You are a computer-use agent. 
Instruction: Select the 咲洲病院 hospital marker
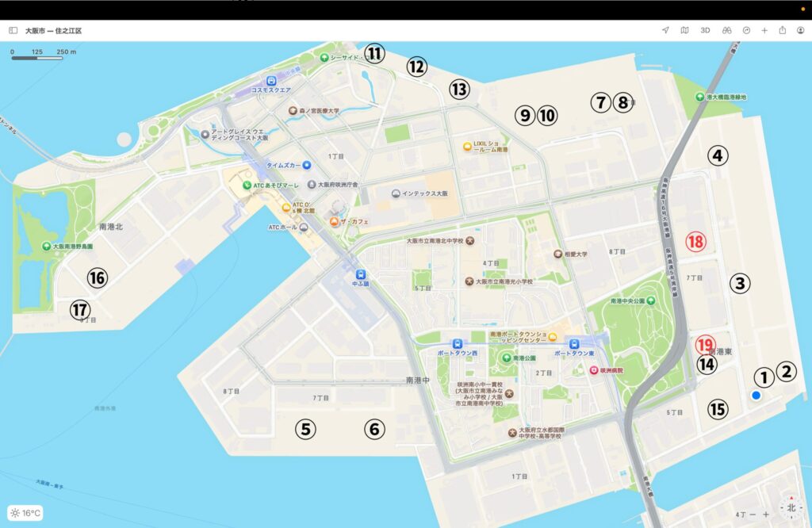pos(592,371)
